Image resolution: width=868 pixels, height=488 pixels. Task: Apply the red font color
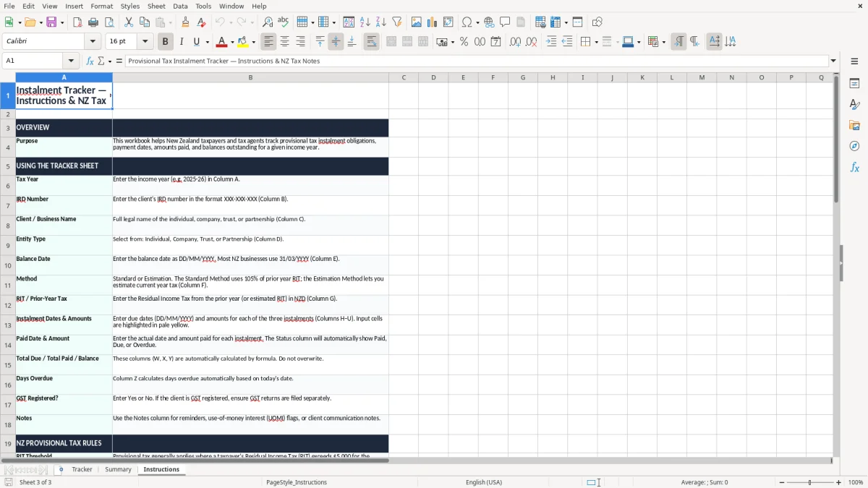(x=221, y=42)
